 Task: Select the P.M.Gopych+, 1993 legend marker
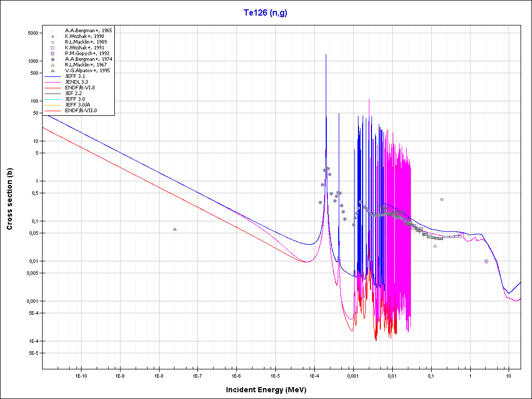(x=53, y=54)
